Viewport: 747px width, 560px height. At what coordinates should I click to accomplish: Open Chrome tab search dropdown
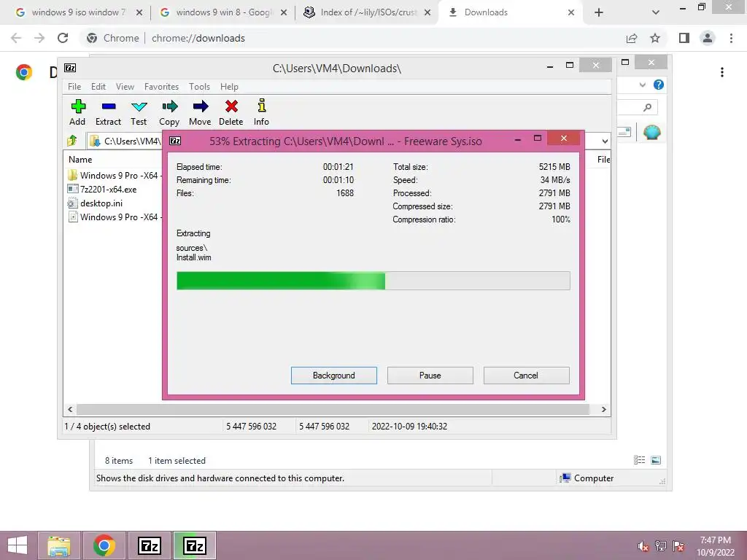pos(656,12)
